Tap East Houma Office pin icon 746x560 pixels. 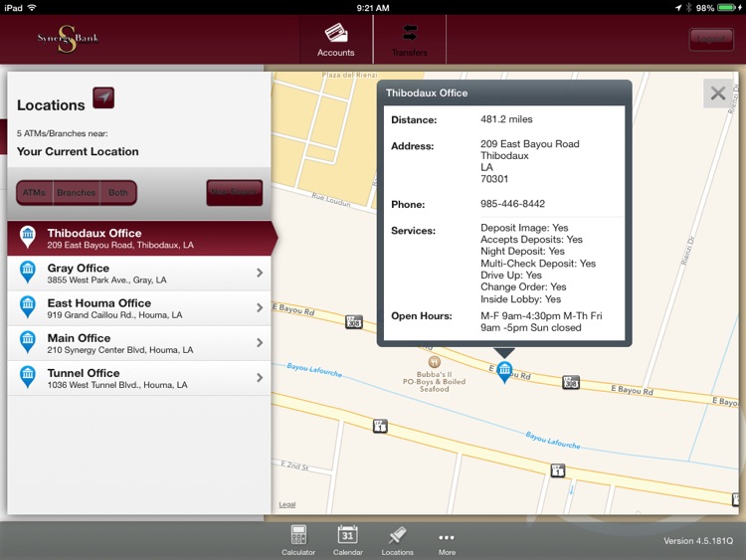pyautogui.click(x=28, y=307)
